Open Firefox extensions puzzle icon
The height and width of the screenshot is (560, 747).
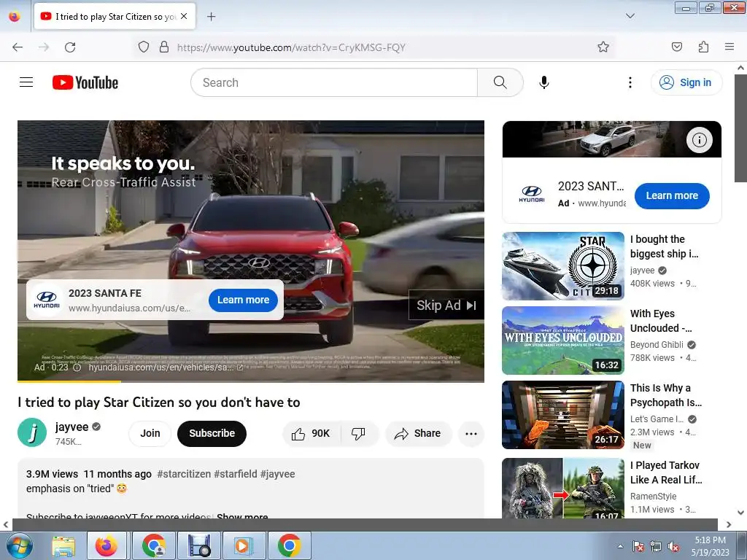click(x=703, y=47)
